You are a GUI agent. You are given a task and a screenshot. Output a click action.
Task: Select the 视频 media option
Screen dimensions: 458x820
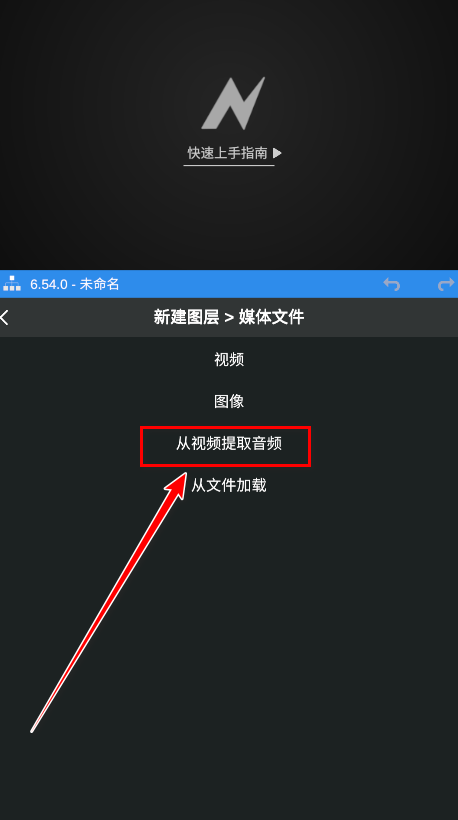[x=229, y=360]
